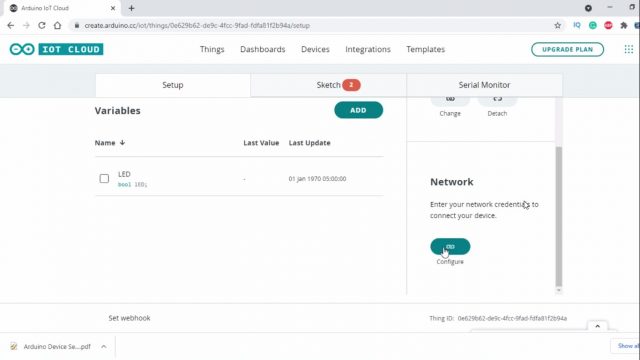Viewport: 640px width, 360px height.
Task: Open the red extension icon
Action: [608, 25]
